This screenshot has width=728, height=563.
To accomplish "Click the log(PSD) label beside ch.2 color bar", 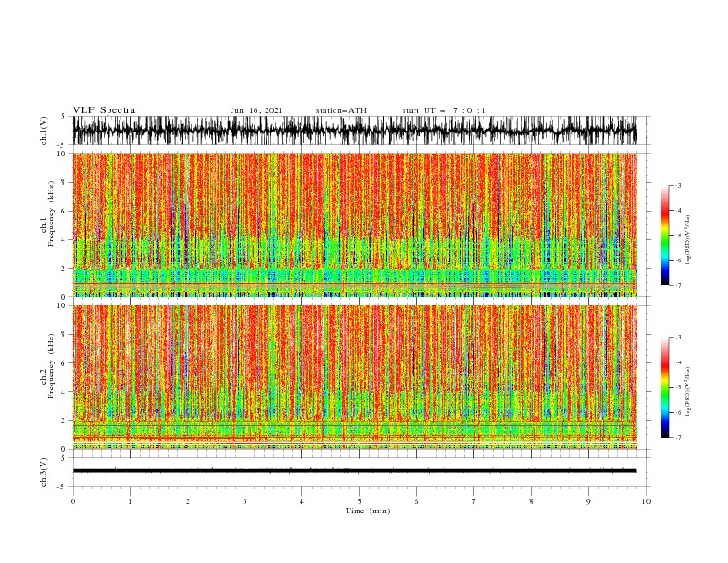I will coord(688,391).
